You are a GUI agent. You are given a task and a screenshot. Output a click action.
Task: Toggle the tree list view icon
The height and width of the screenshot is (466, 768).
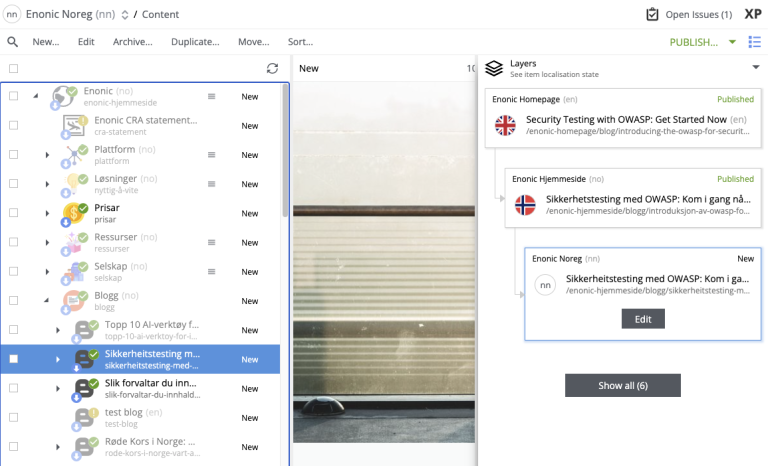[x=754, y=42]
